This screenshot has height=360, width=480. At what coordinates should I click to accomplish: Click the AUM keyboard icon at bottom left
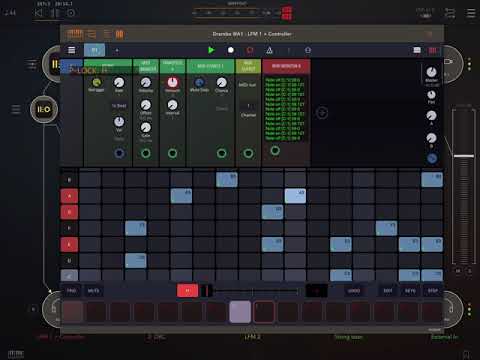(x=16, y=353)
